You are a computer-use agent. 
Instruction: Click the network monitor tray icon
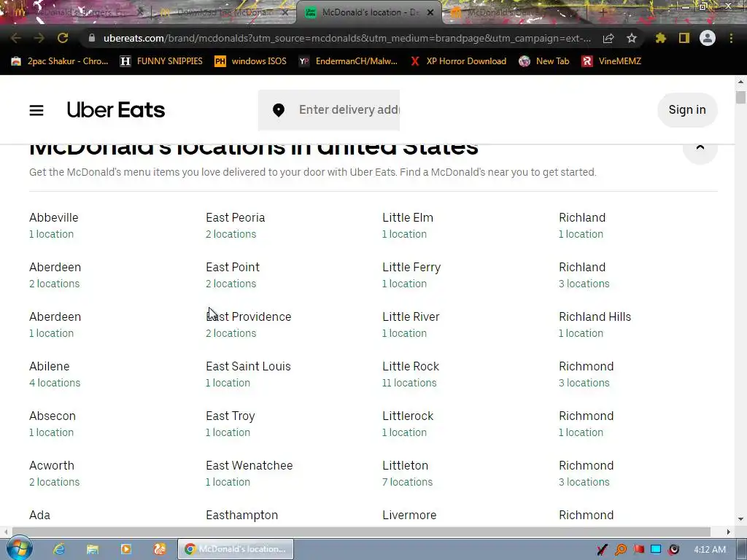pyautogui.click(x=656, y=549)
